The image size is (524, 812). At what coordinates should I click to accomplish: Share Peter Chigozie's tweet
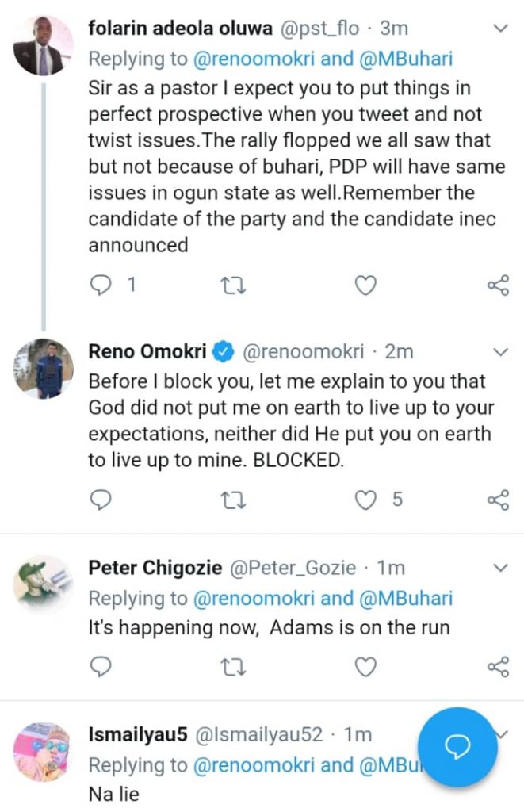click(x=497, y=668)
